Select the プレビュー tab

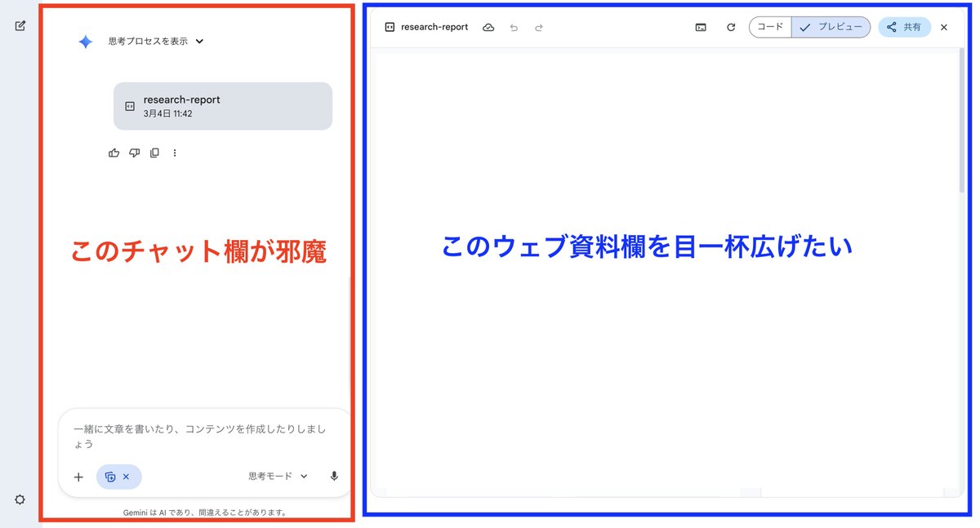(831, 27)
